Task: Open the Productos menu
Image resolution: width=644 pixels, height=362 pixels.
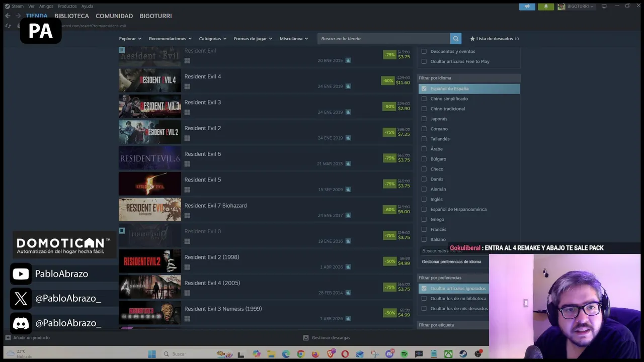Action: 67,6
